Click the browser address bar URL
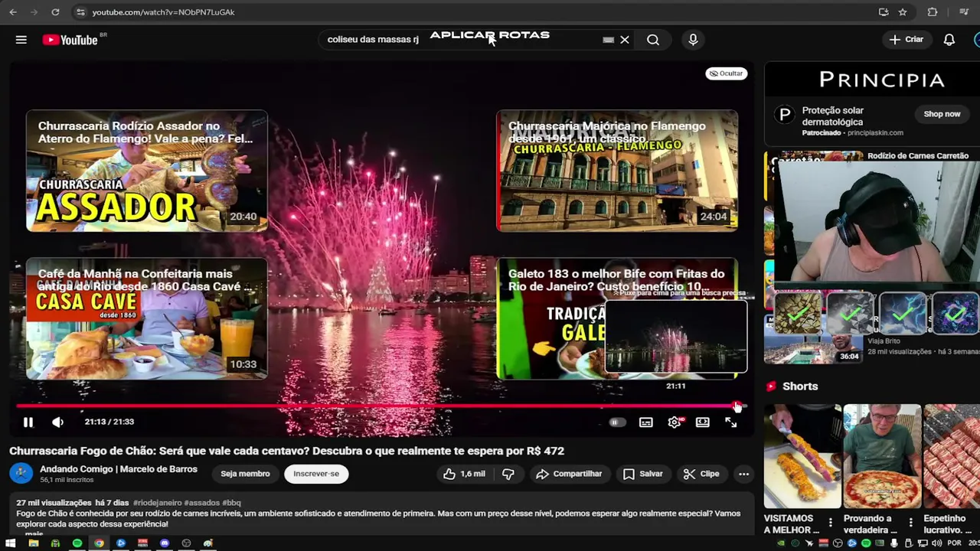This screenshot has height=551, width=980. pyautogui.click(x=163, y=12)
